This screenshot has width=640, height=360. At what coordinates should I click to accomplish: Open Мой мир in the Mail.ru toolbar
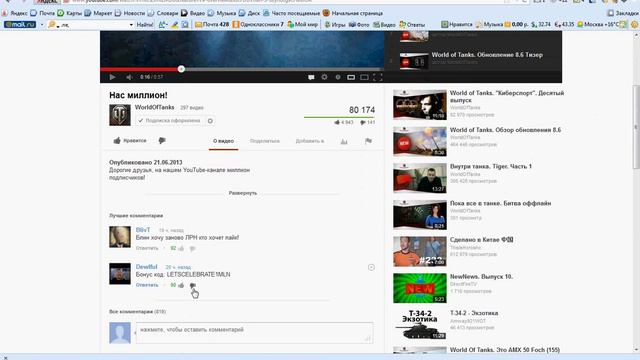[x=302, y=24]
